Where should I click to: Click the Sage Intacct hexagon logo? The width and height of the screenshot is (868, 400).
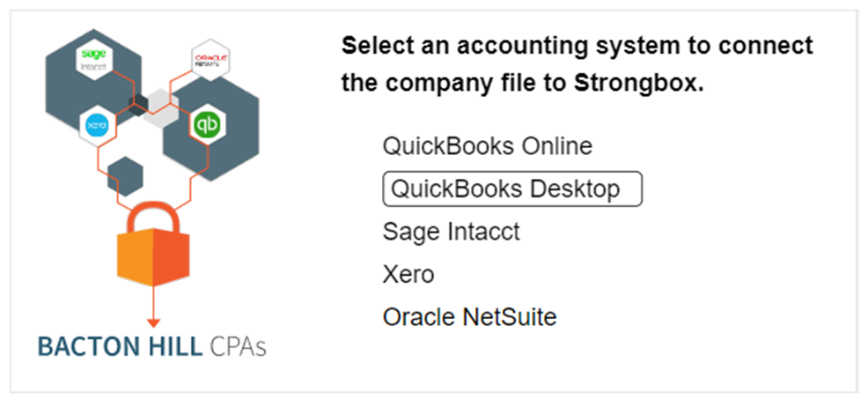(92, 58)
